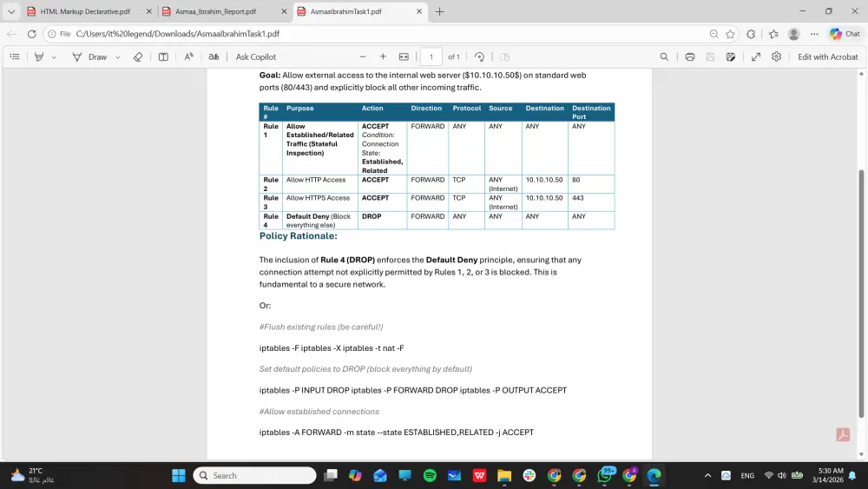View site information icon in address bar

[x=51, y=34]
